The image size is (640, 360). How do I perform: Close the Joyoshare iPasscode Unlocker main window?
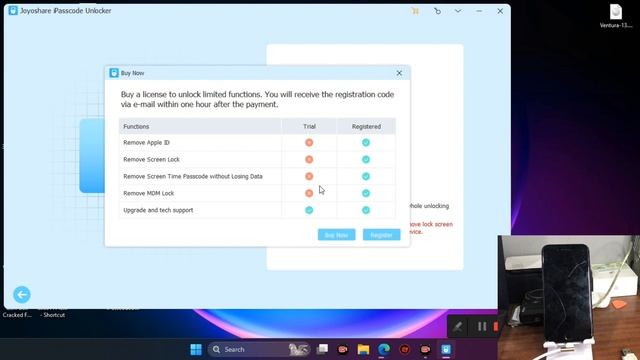point(500,11)
